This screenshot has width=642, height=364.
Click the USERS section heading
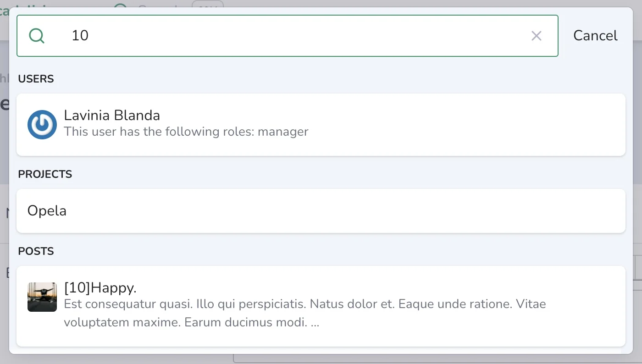pos(36,79)
